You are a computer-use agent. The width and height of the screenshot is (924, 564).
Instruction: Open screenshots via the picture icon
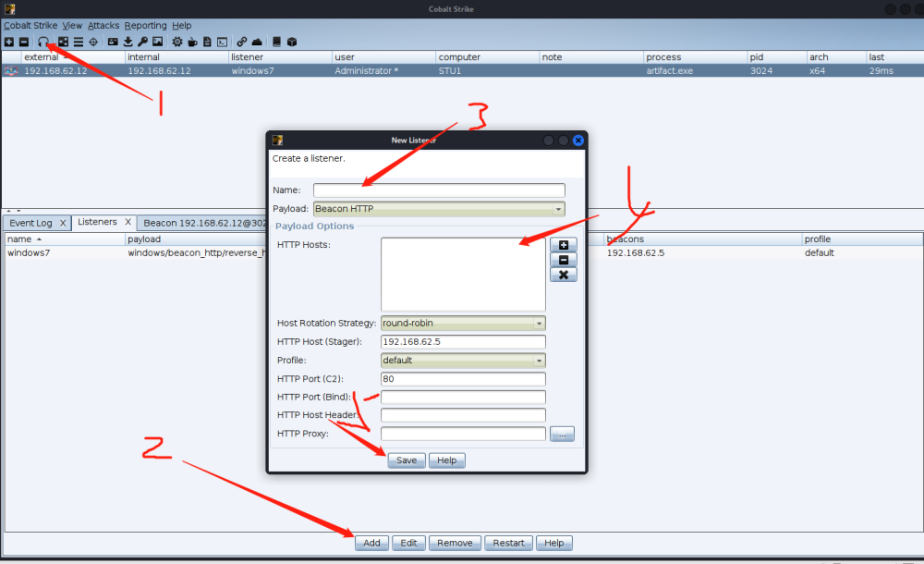(157, 42)
